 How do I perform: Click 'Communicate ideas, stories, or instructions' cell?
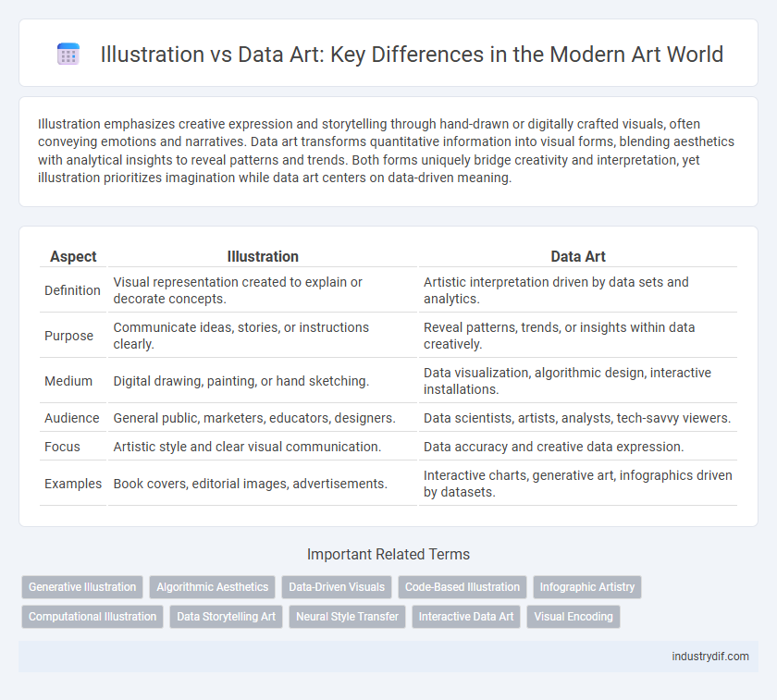[263, 336]
